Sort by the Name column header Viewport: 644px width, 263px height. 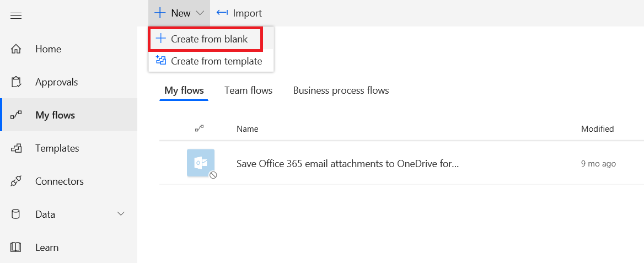(247, 129)
